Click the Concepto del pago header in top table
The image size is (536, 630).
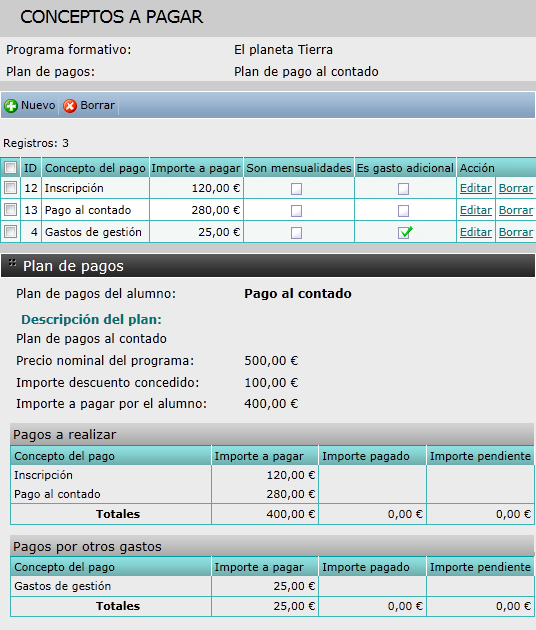(95, 168)
